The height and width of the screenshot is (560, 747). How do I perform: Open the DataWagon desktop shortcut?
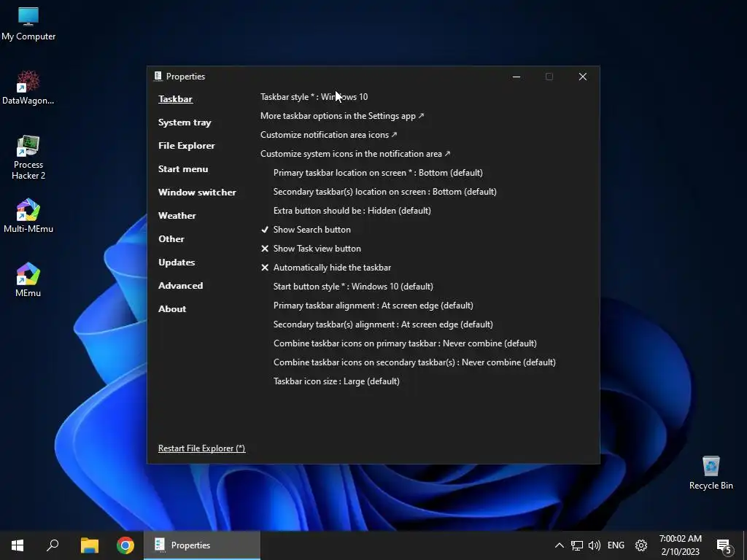28,88
